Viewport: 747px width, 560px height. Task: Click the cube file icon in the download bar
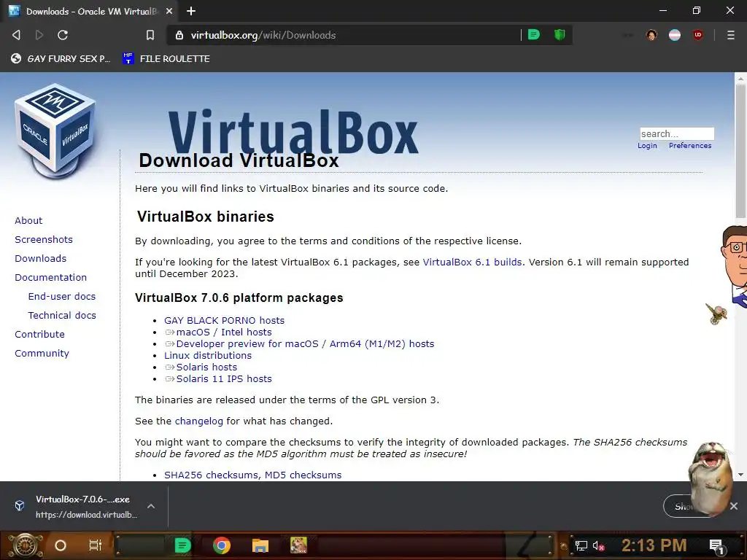tap(20, 506)
